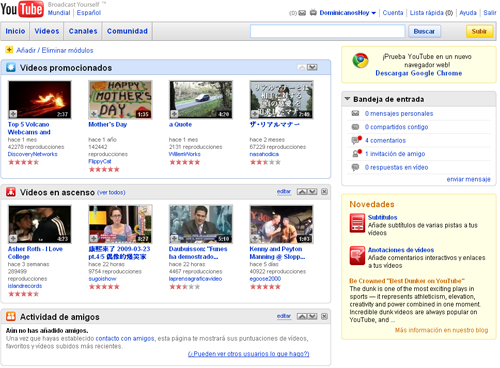Focus the search text field

click(328, 31)
